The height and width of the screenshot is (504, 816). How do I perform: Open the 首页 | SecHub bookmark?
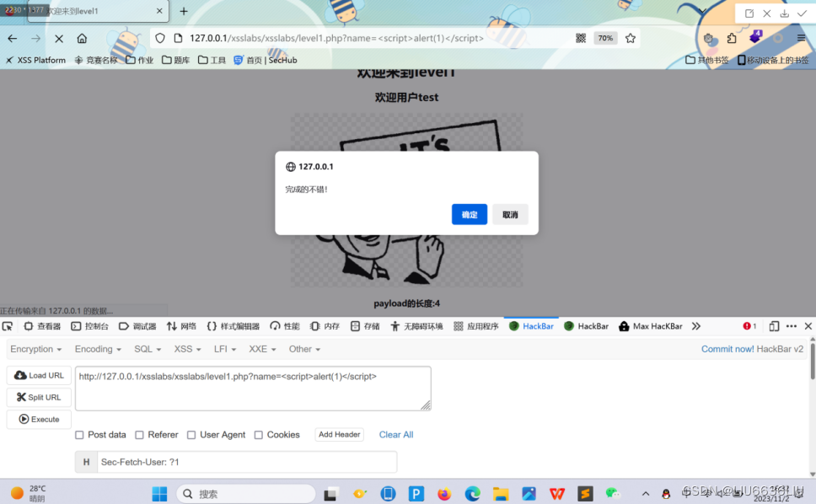tap(266, 60)
